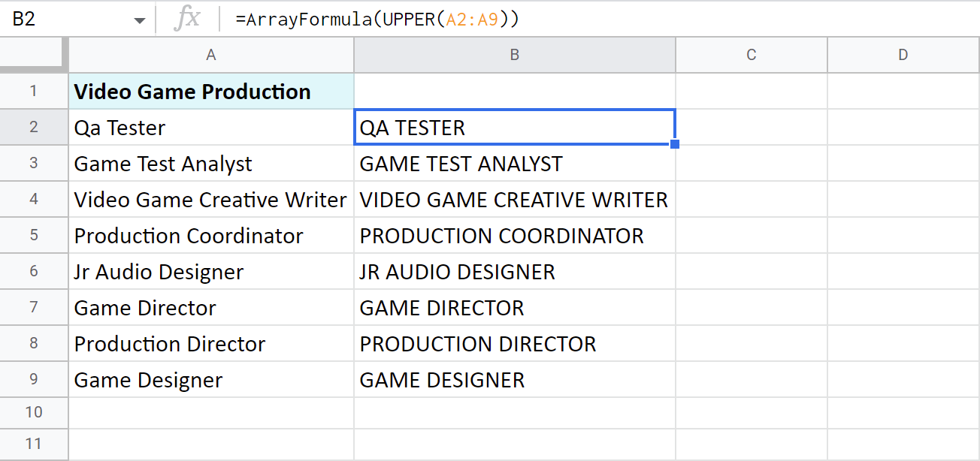Select the Jr Audio Designer cell
Screen dimensions: 980x461
pyautogui.click(x=211, y=272)
